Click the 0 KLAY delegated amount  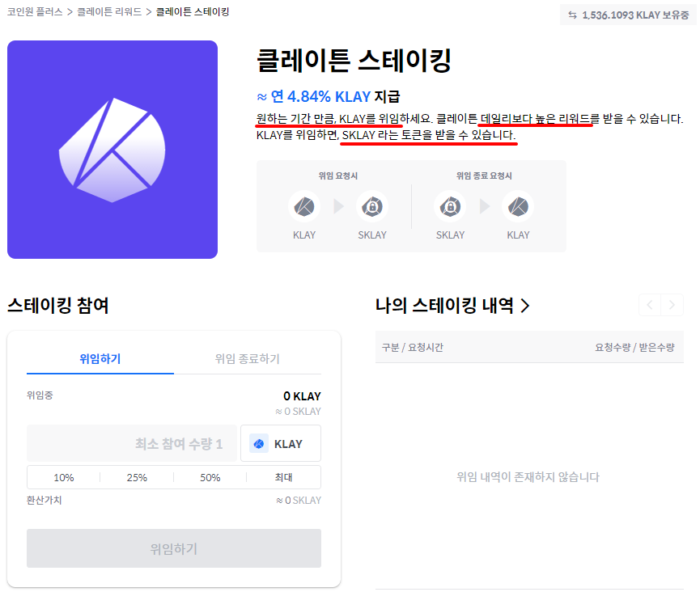tap(302, 396)
